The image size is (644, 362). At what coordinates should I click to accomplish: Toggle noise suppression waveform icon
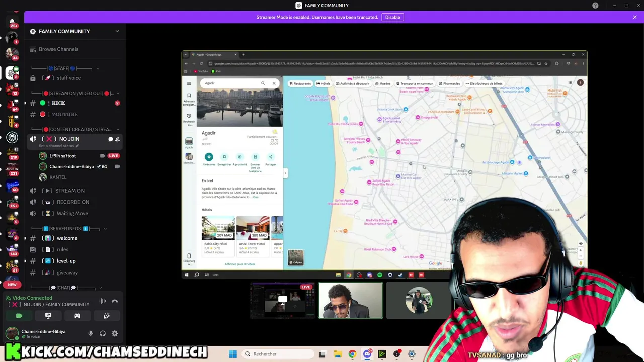coord(103,301)
